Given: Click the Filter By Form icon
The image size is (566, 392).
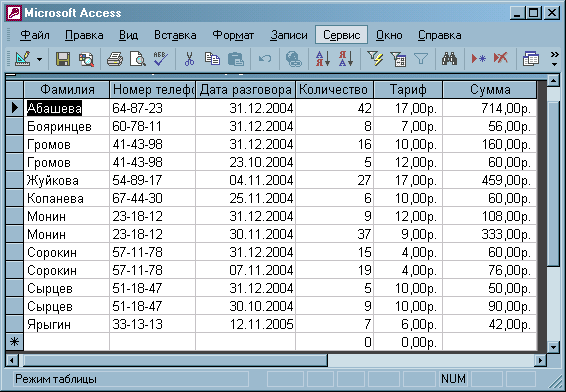Looking at the screenshot, I should [398, 58].
